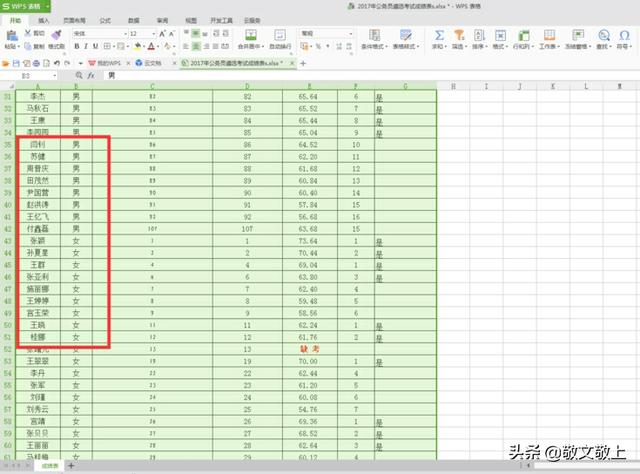
Task: Click the Copy (复制) icon
Action: [28, 46]
